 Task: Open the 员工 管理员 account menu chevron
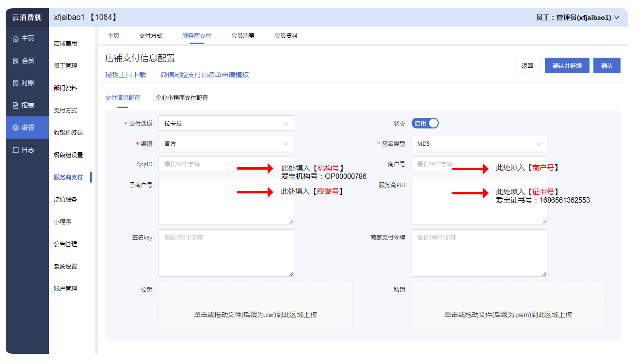(617, 17)
